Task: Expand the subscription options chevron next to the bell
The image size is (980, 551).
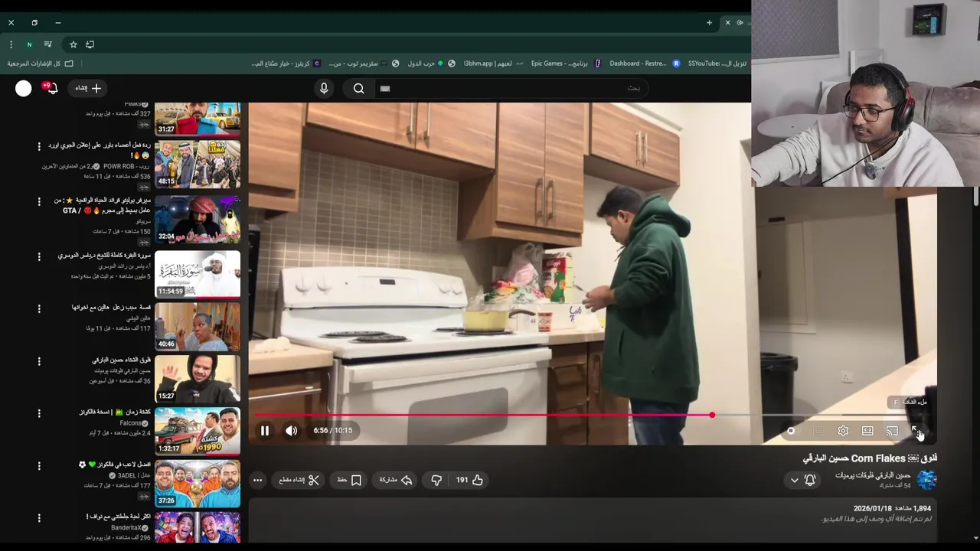Action: (x=794, y=480)
